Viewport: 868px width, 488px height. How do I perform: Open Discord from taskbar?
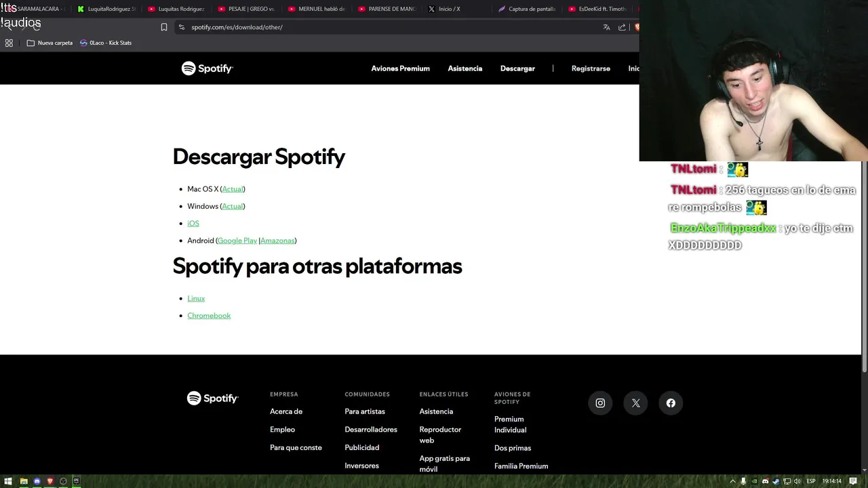tap(37, 481)
